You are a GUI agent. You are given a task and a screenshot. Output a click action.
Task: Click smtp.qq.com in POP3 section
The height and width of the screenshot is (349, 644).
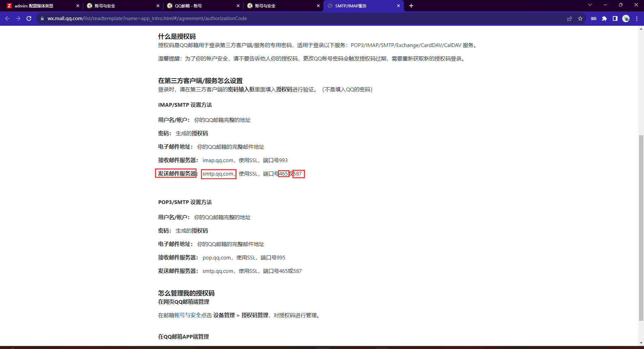[x=218, y=271]
